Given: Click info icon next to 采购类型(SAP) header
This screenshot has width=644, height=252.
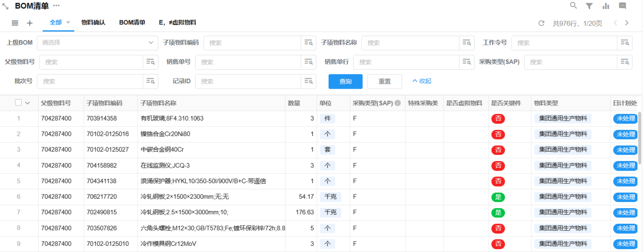Looking at the screenshot, I should (397, 103).
